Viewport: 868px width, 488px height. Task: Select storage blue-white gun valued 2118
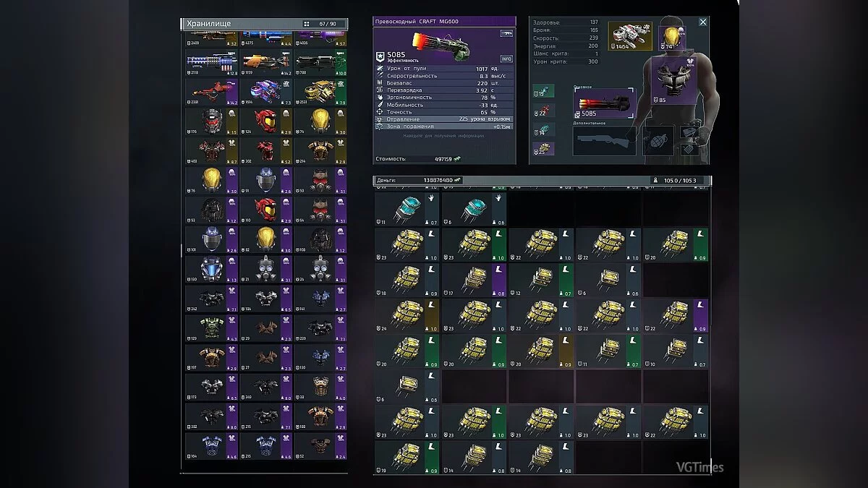tap(211, 62)
